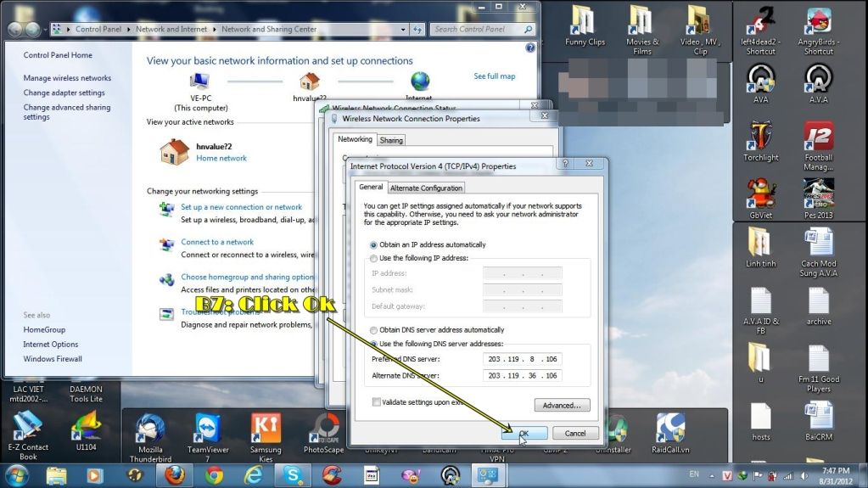Open Internet Explorer in the taskbar
Image resolution: width=868 pixels, height=488 pixels.
tap(254, 474)
